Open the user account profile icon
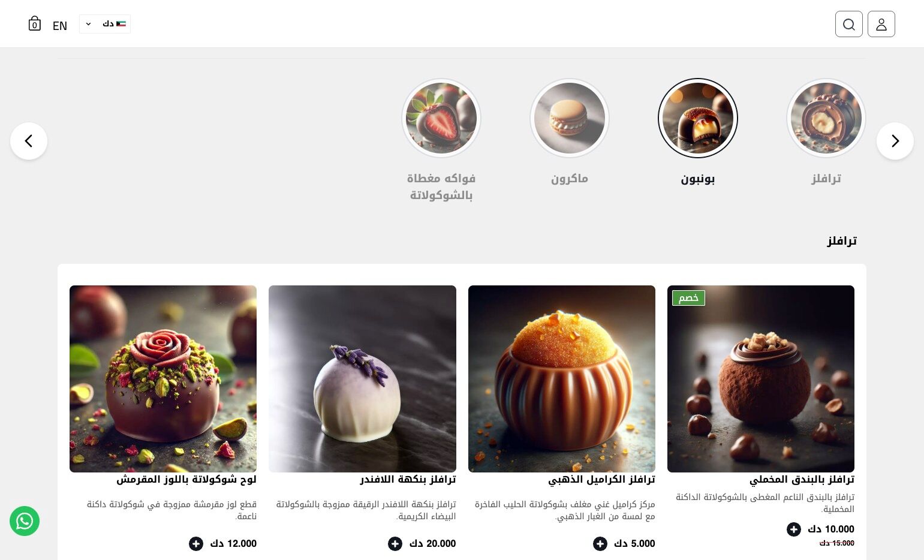 tap(881, 24)
